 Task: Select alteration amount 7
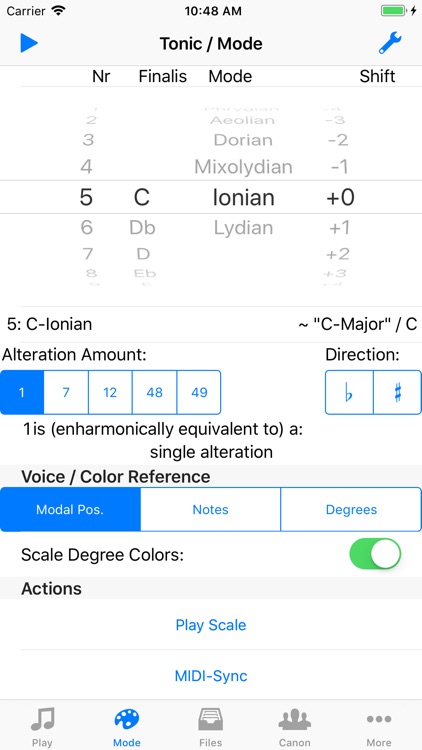[66, 392]
